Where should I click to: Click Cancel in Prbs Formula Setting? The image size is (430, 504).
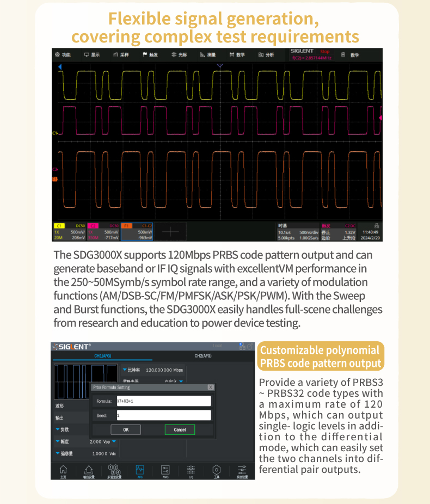[x=180, y=429]
